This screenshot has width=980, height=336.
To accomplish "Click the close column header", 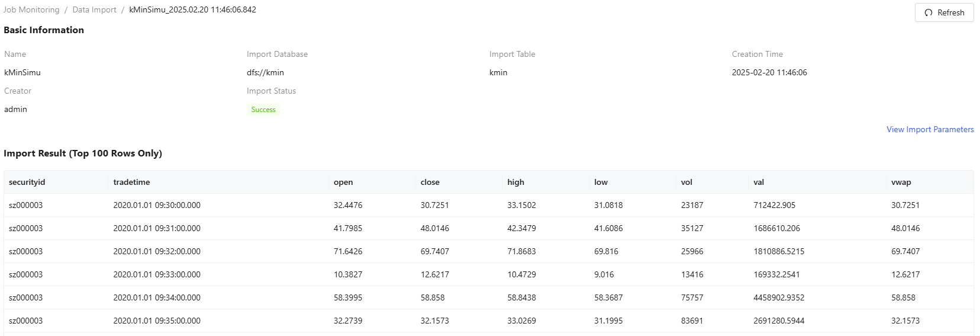I will [x=430, y=182].
